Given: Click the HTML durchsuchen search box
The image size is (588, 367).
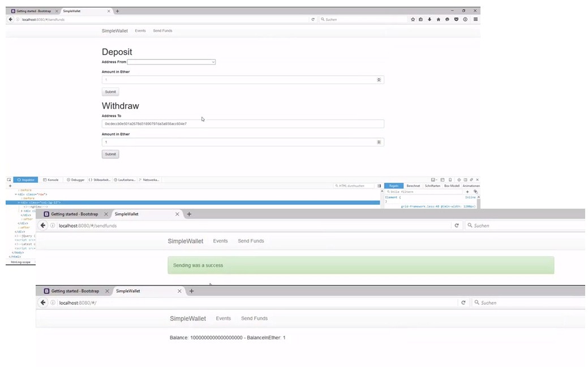Looking at the screenshot, I should [354, 186].
